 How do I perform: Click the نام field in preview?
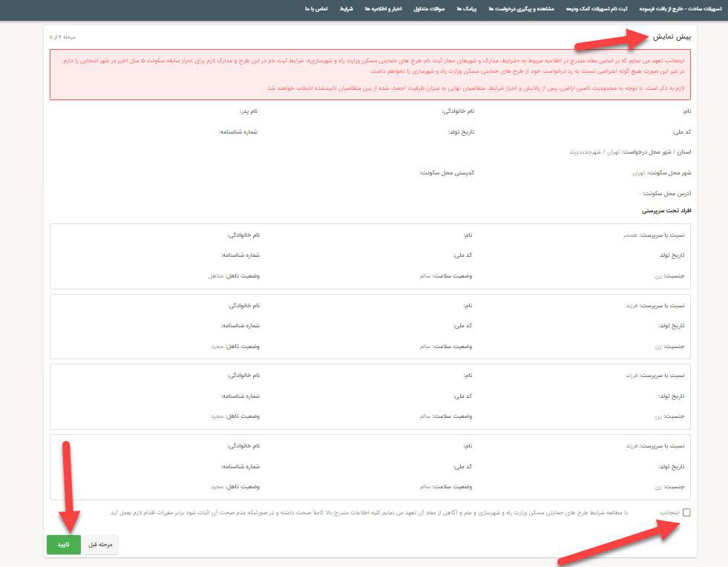[x=688, y=111]
